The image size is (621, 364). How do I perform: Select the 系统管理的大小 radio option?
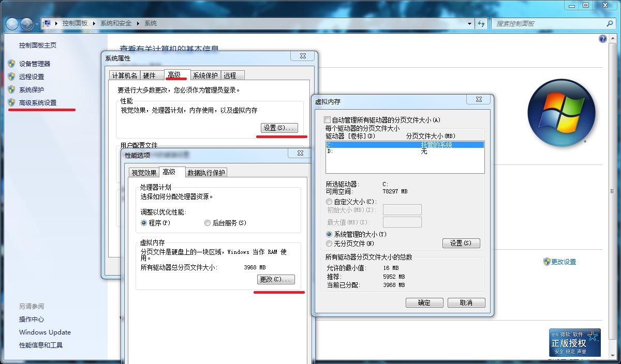coord(329,234)
